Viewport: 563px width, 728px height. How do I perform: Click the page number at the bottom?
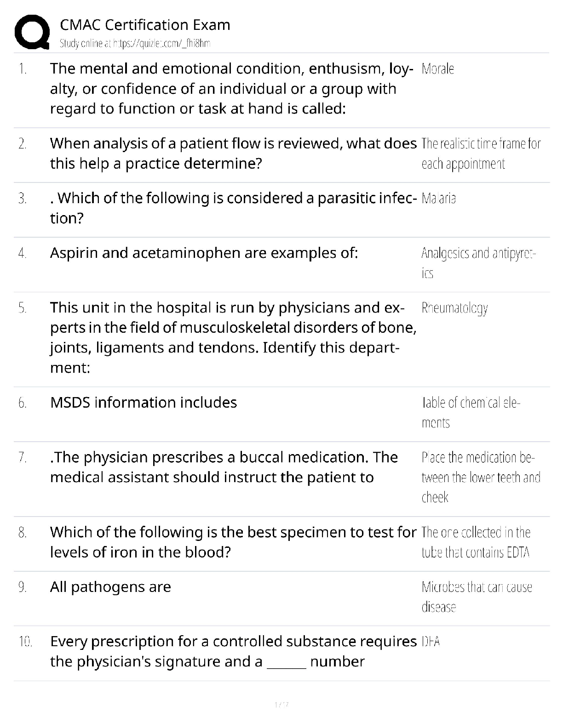pos(281,704)
